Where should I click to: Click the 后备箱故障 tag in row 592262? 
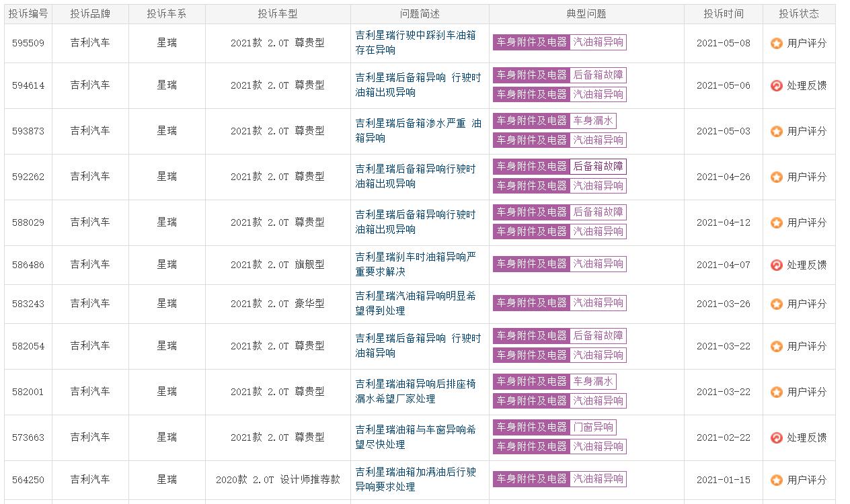pyautogui.click(x=598, y=166)
